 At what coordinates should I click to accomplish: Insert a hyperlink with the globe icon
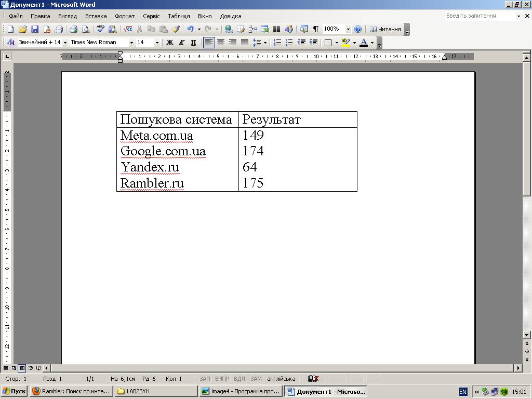[x=229, y=29]
